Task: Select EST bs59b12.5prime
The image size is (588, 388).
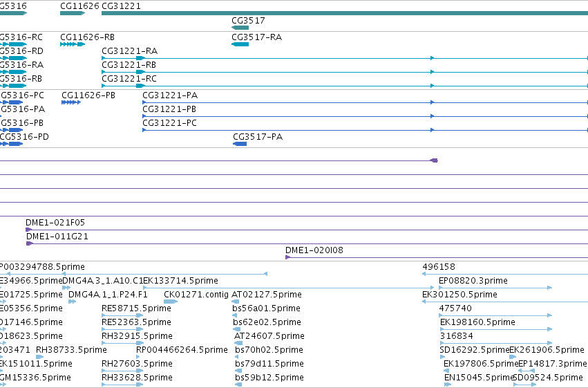Action: 269,378
